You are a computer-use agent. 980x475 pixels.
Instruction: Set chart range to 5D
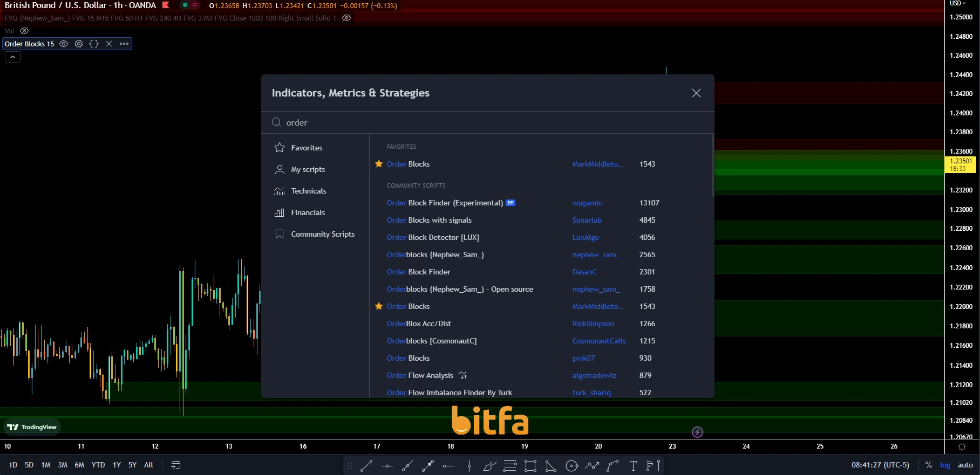point(29,465)
